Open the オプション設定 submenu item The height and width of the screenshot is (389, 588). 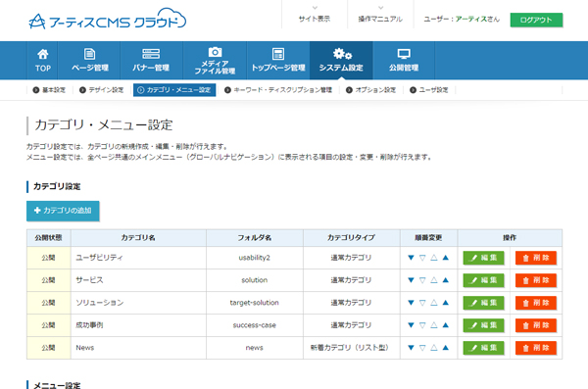[x=370, y=90]
